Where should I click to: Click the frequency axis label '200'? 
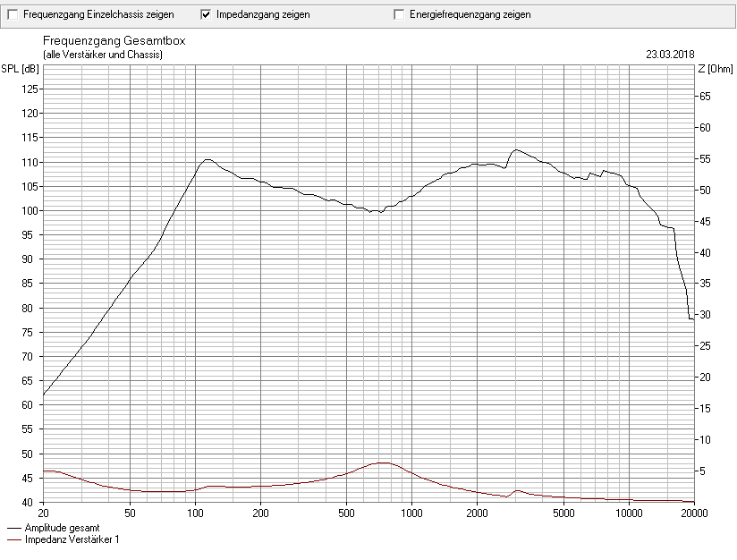tap(260, 513)
